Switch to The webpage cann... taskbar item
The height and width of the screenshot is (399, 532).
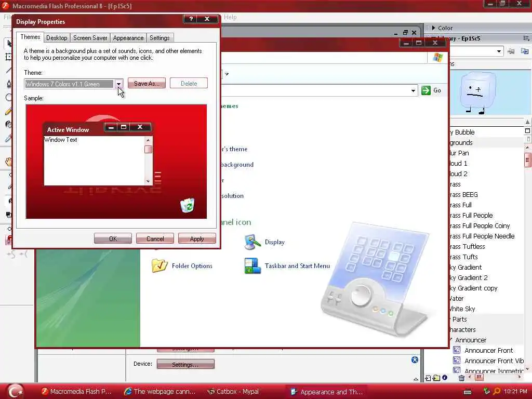pos(160,392)
